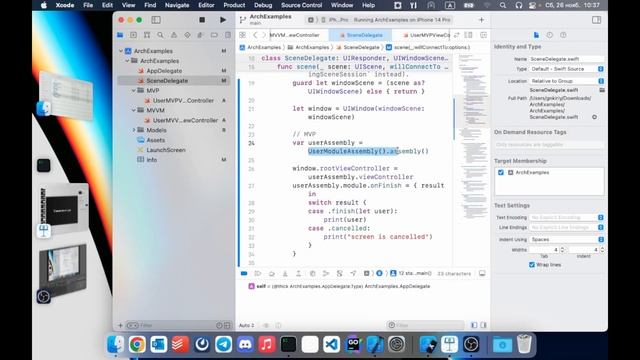Open the Test navigator diamond icon
Viewport: 640px width, 360px height.
(187, 35)
